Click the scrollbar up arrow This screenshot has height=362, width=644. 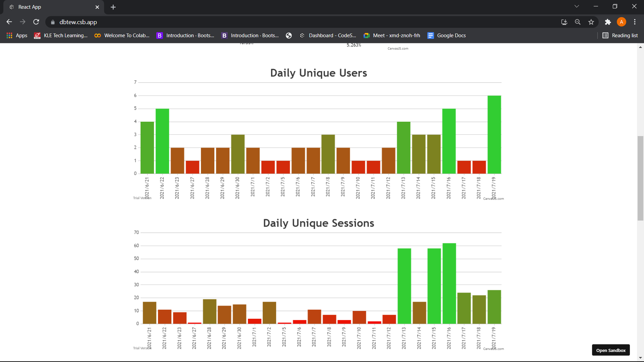(x=640, y=47)
